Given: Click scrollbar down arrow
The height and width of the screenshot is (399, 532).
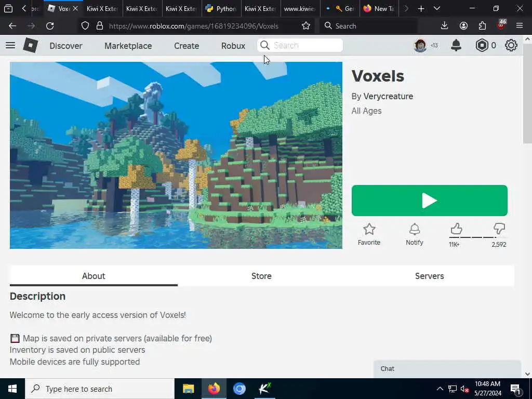Looking at the screenshot, I should [527, 374].
